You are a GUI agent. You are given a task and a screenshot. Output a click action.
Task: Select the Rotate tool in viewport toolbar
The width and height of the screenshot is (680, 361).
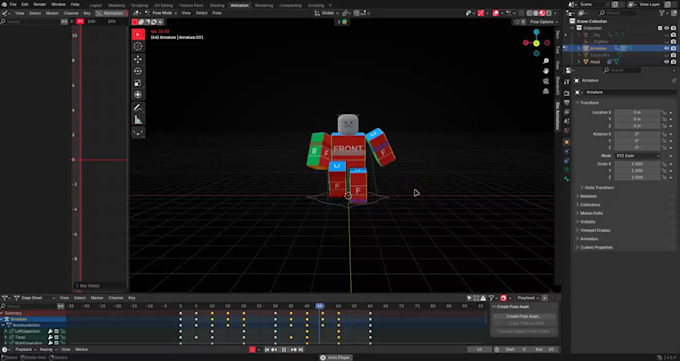138,71
